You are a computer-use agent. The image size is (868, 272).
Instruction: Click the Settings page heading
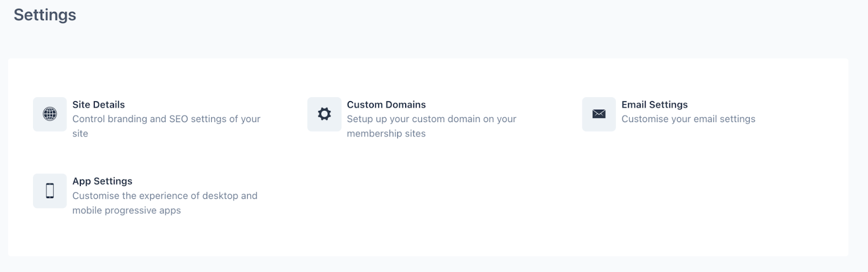tap(44, 15)
